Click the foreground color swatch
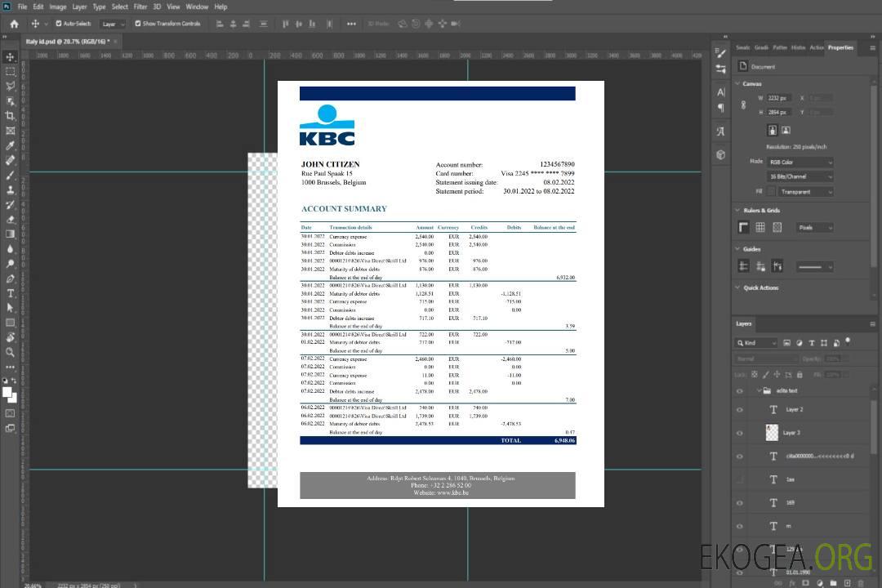Screen dimensions: 882x588 pos(7,393)
